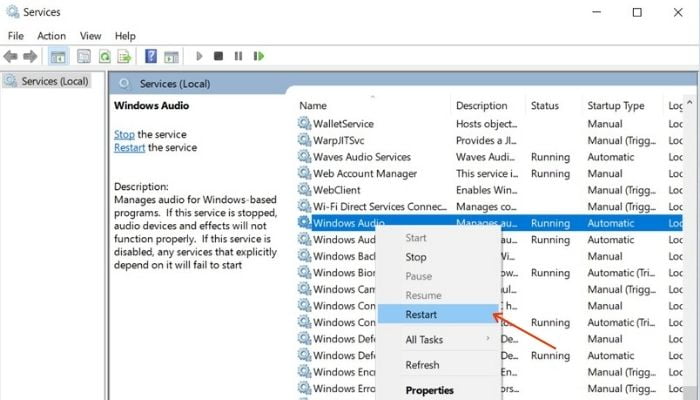Toggle the Show/Hide Action Pane toolbar icon
This screenshot has height=400, width=700.
click(x=171, y=56)
